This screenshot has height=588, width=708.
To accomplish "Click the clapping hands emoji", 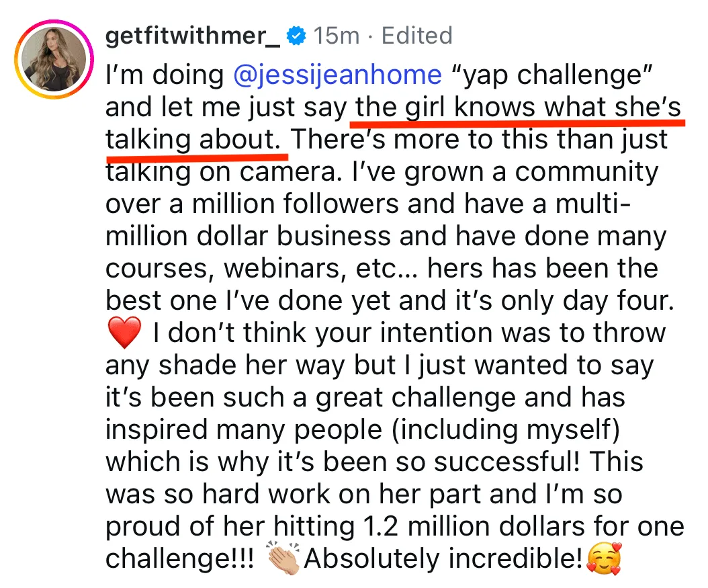I will [x=283, y=558].
